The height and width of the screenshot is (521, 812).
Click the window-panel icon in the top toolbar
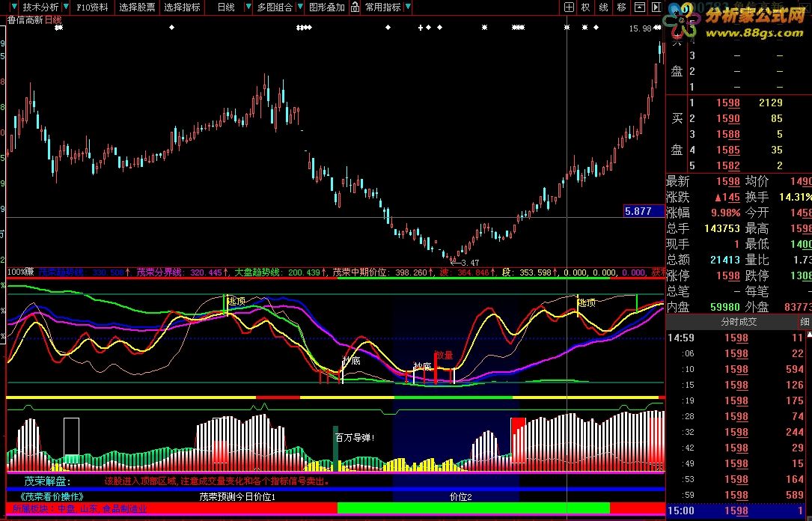coord(640,7)
